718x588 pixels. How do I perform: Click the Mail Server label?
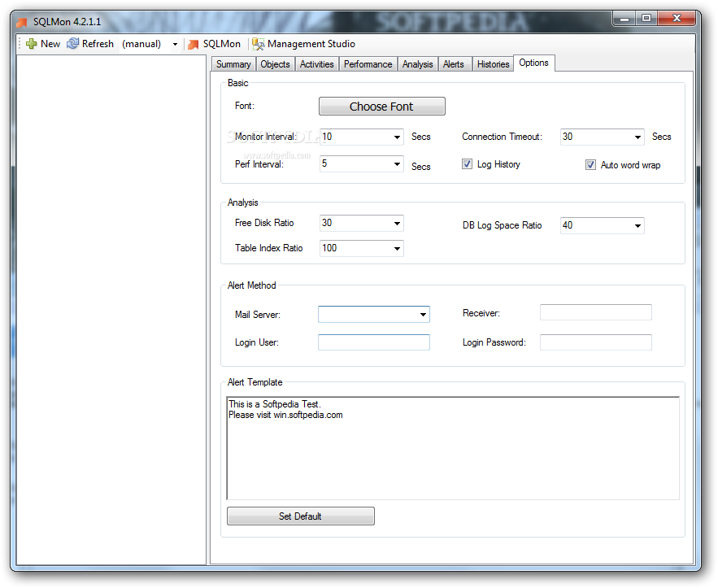(x=257, y=315)
